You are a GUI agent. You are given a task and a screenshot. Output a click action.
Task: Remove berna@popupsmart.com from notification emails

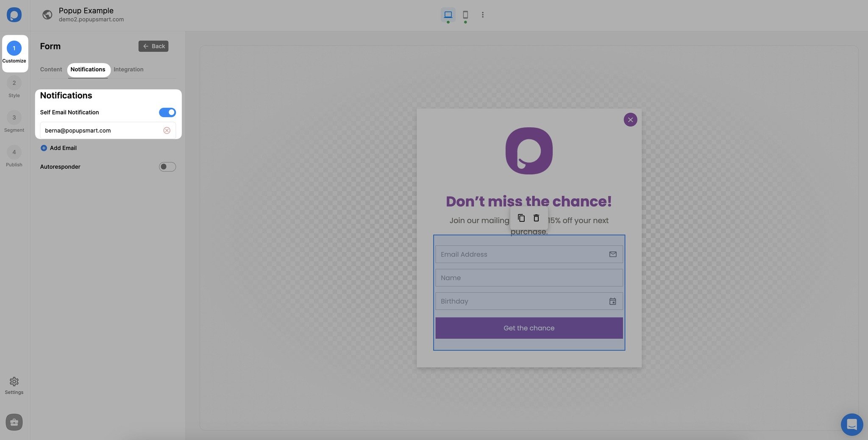point(167,130)
